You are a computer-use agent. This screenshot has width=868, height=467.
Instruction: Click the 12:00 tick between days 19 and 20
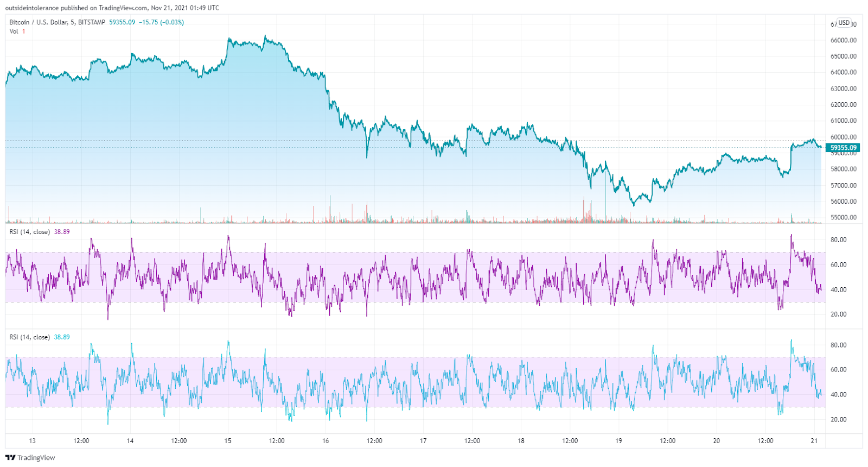point(667,441)
